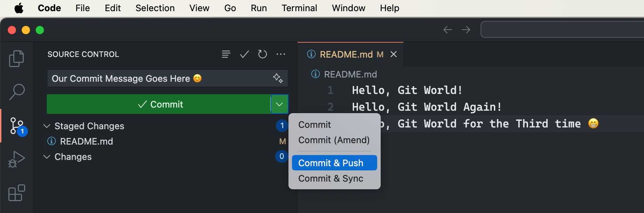Click README.md breadcrumb in editor
644x213 pixels.
tap(350, 74)
